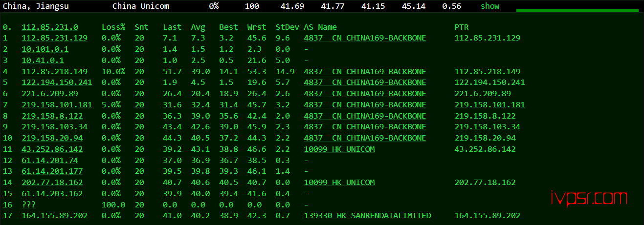Screen dimensions: 644x225
Task: Open hop 8 IP link 219.158.8.122
Action: (x=52, y=116)
